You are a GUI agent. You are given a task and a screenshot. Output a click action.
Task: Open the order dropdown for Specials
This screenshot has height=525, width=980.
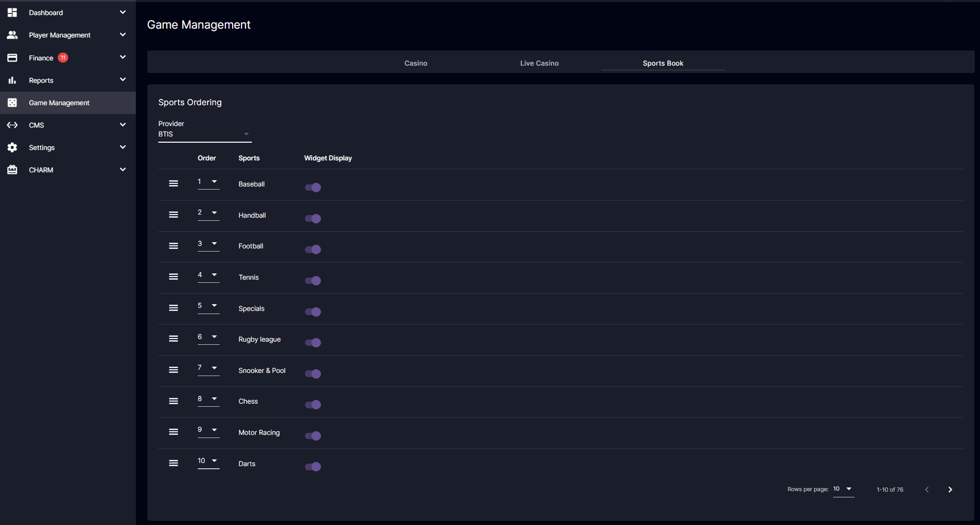tap(208, 306)
